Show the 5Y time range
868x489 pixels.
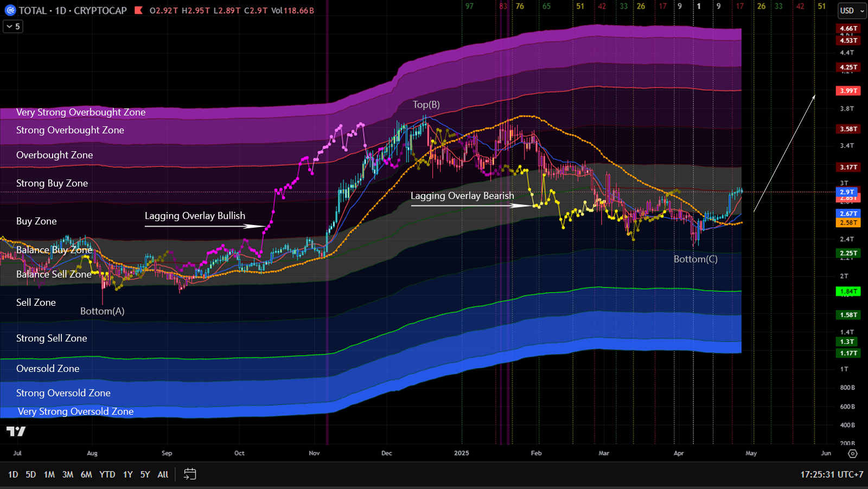tap(145, 474)
